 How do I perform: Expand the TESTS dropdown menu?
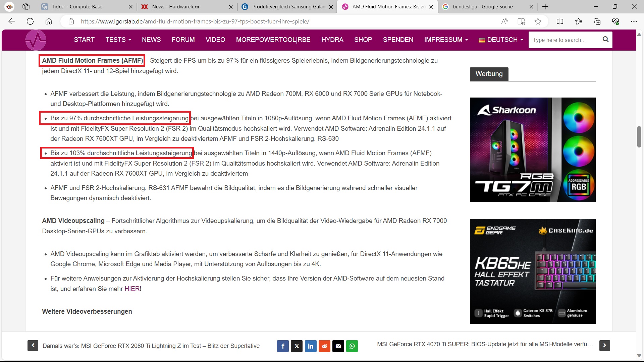(118, 40)
